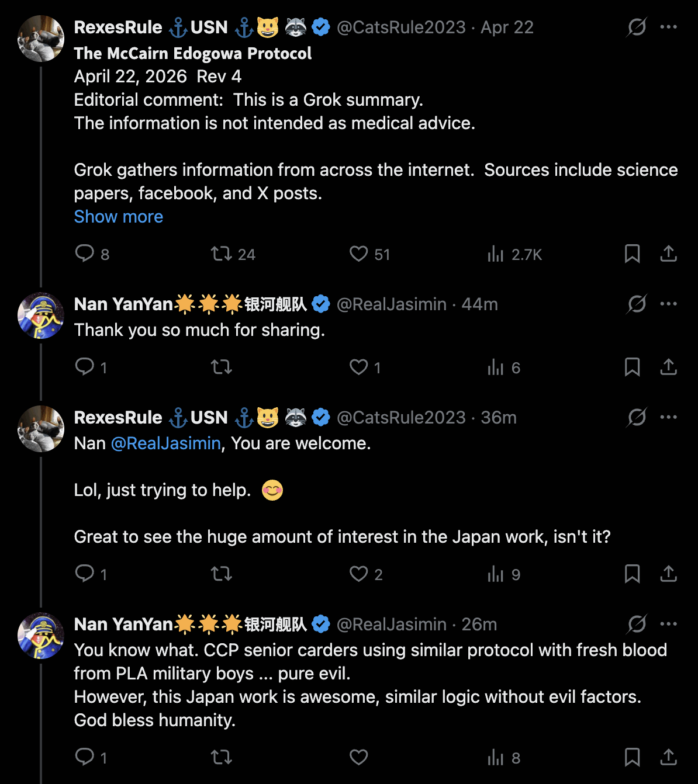Like the "Thank you so much" reply

click(x=359, y=367)
